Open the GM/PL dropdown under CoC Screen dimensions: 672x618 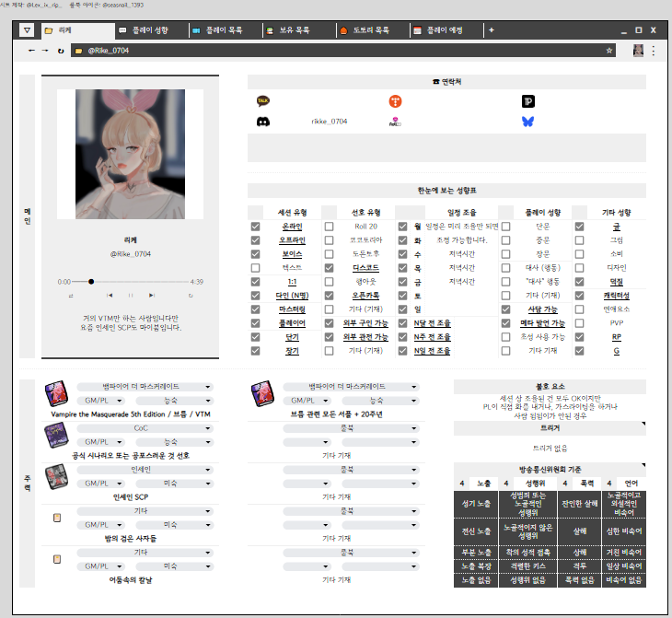(101, 442)
